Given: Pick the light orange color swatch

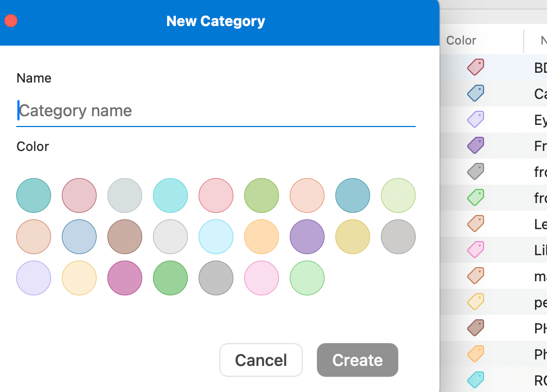Looking at the screenshot, I should click(262, 237).
